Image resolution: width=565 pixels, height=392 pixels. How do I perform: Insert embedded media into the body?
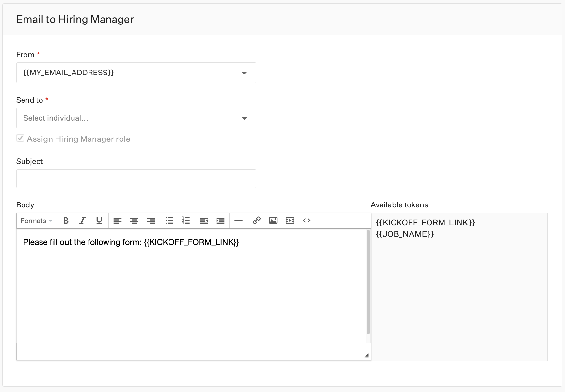pyautogui.click(x=290, y=220)
